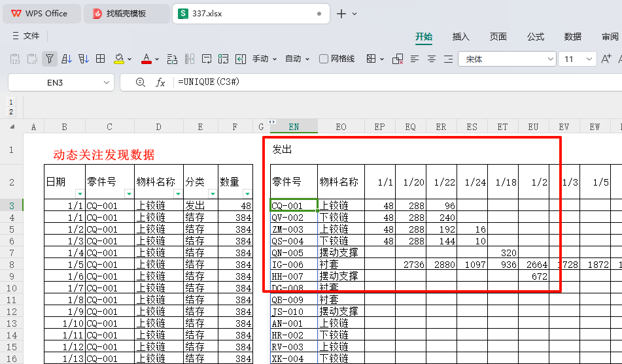Click the zoom magnifier in formula bar
Viewport: 622px width, 364px height.
coord(141,82)
